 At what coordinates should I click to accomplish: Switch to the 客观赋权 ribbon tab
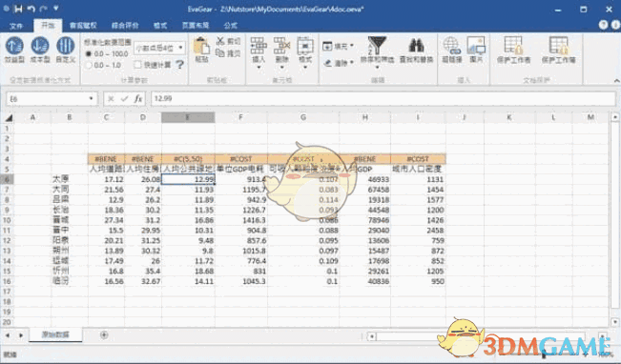click(83, 26)
